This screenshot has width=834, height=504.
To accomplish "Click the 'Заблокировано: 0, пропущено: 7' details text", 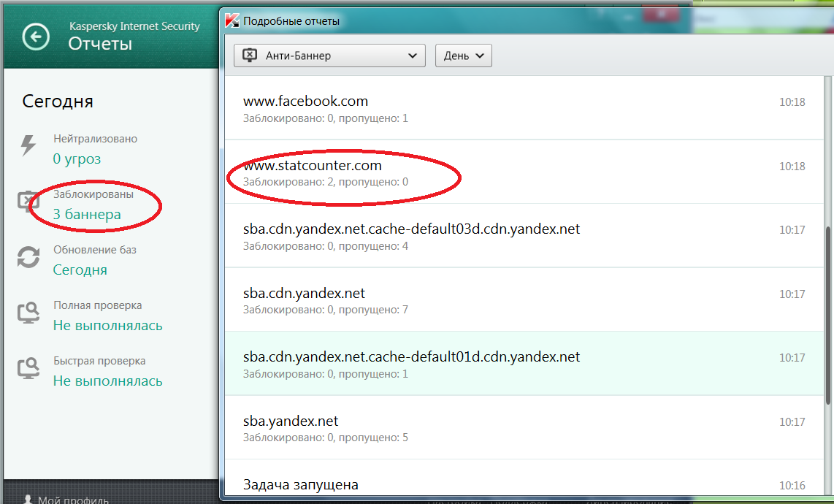I will click(326, 310).
